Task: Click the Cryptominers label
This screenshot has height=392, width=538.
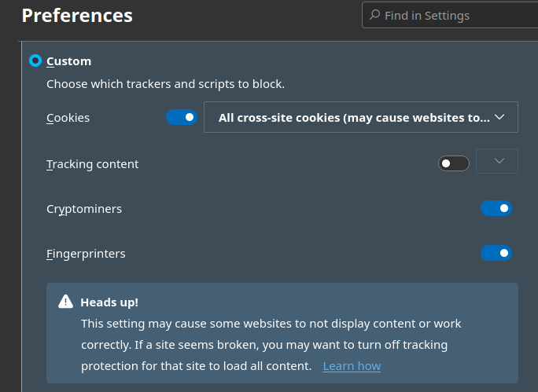Action: point(84,209)
